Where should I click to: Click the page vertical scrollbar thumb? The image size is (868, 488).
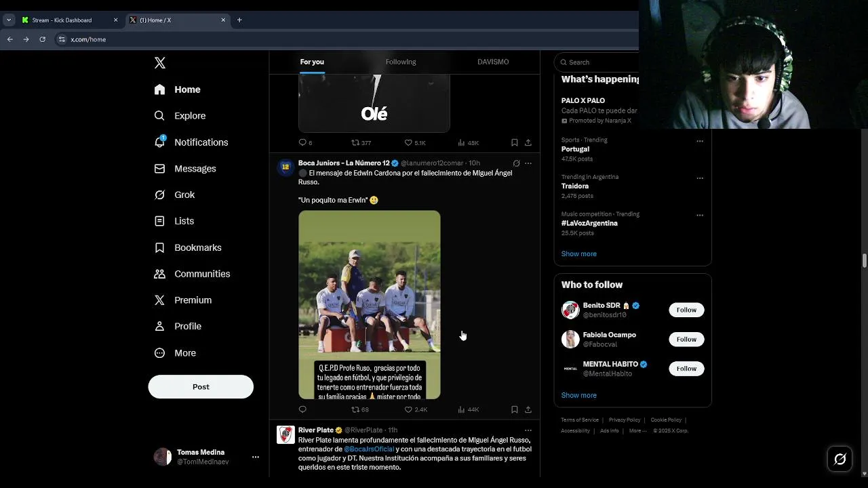[x=865, y=261]
